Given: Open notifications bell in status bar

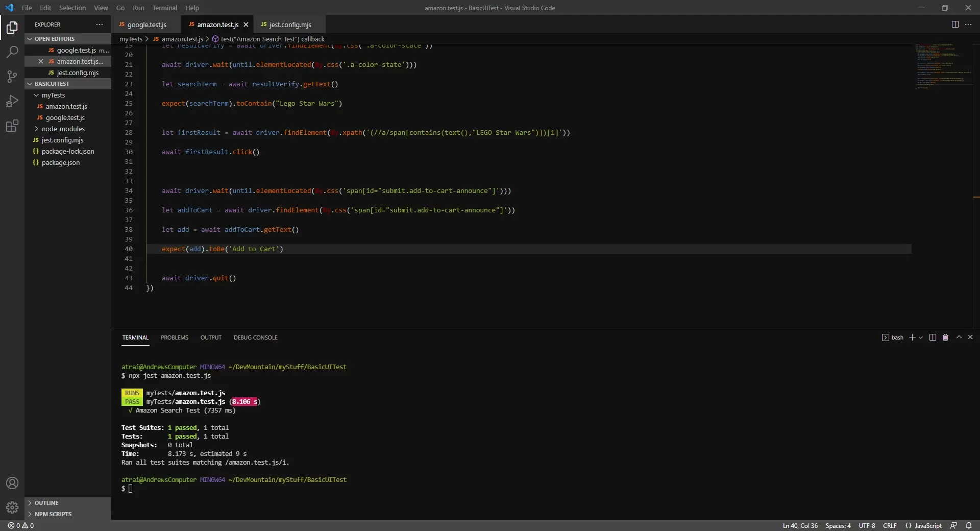Looking at the screenshot, I should click(969, 525).
